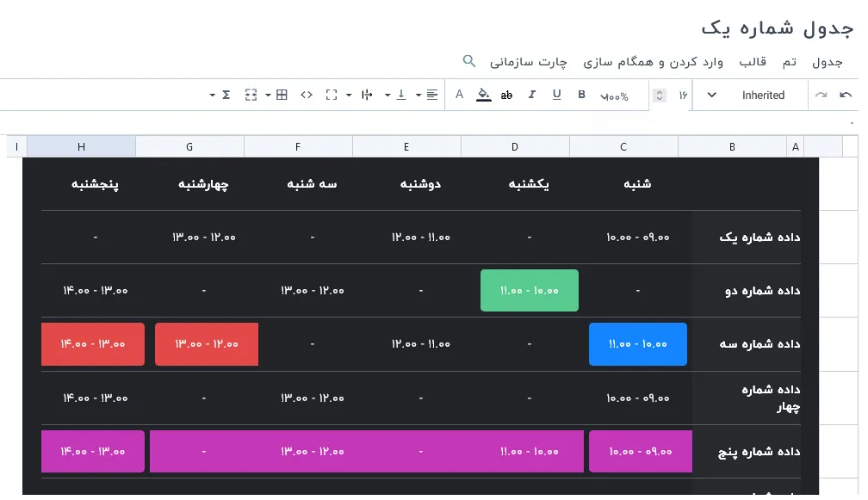
Task: Click the یکشنبه header cell
Action: tap(529, 183)
